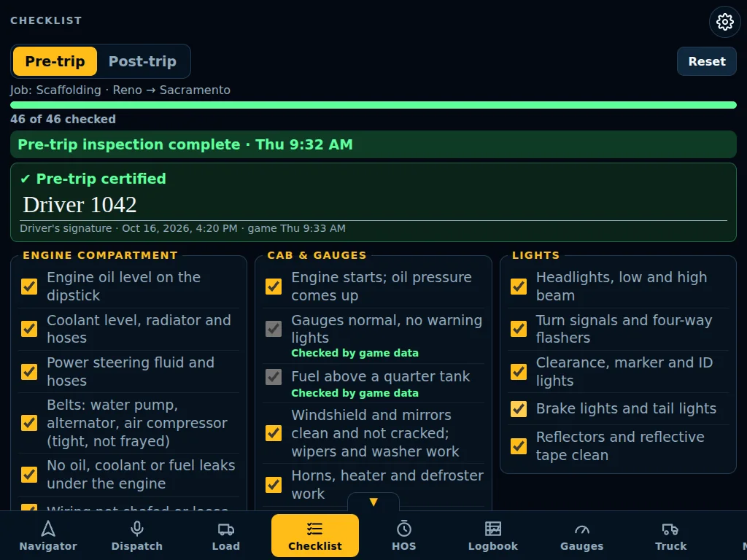Viewport: 747px width, 560px height.
Task: Toggle Brake lights and tail lights checkbox
Action: 519,408
